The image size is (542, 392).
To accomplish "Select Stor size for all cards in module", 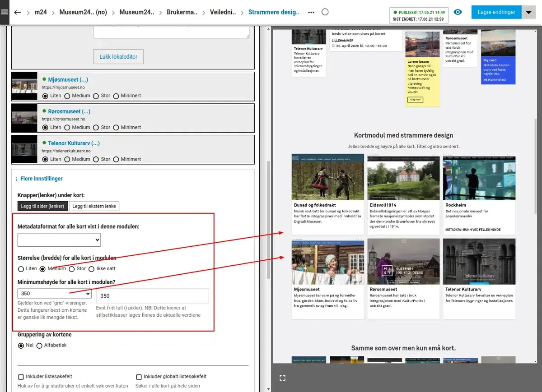I will (x=72, y=269).
